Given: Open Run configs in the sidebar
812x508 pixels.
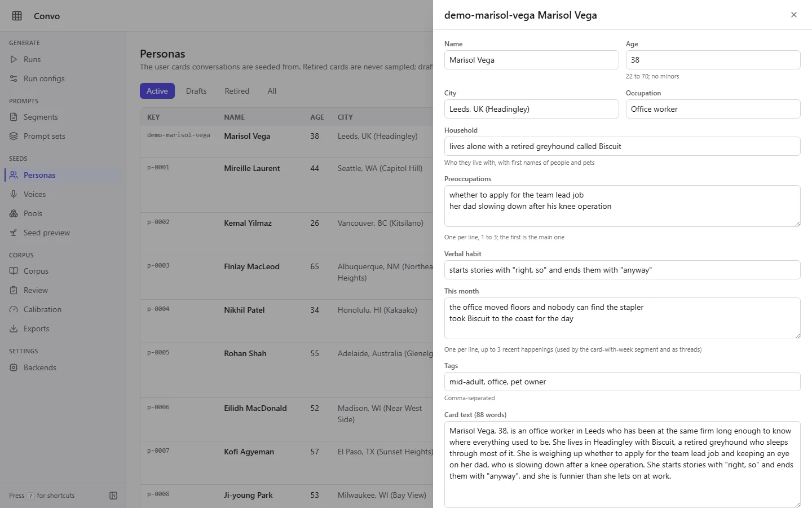Looking at the screenshot, I should pyautogui.click(x=63, y=78).
